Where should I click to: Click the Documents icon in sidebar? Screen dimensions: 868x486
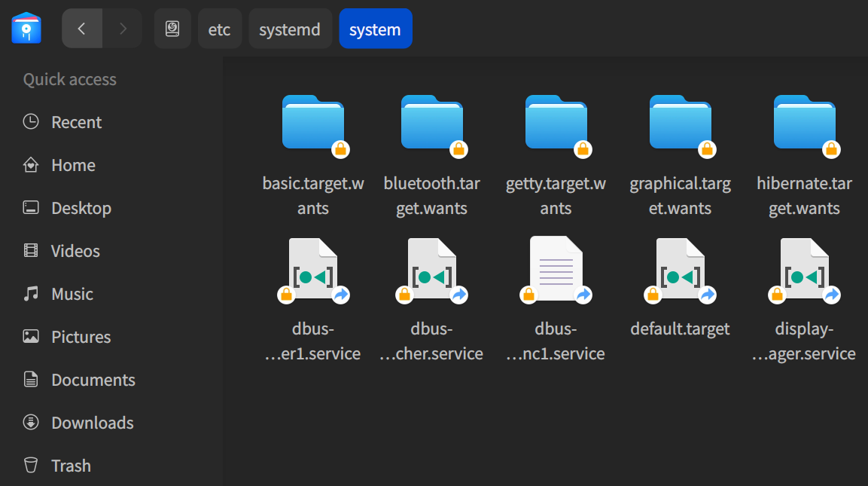pos(31,379)
